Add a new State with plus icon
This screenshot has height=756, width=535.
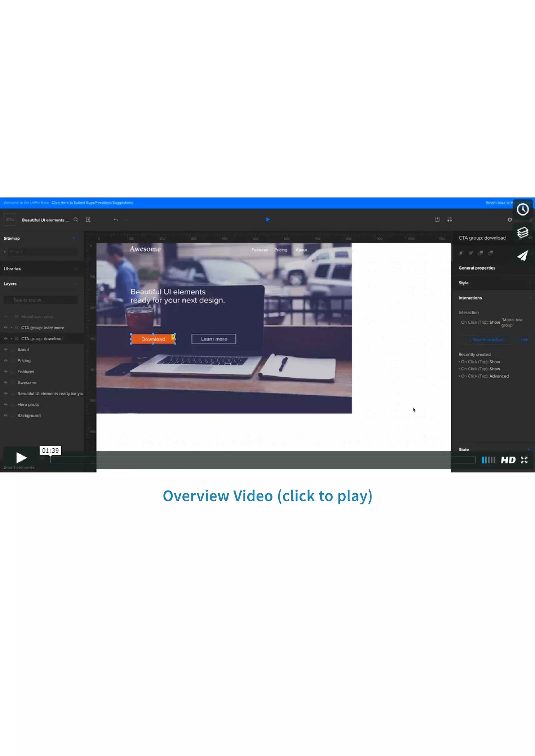tap(528, 450)
